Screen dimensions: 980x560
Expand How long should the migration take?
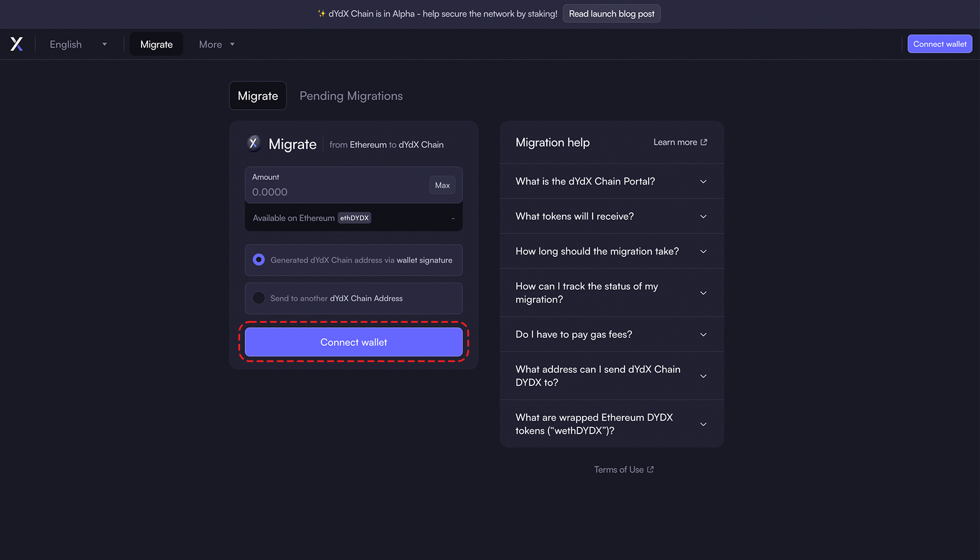coord(612,251)
